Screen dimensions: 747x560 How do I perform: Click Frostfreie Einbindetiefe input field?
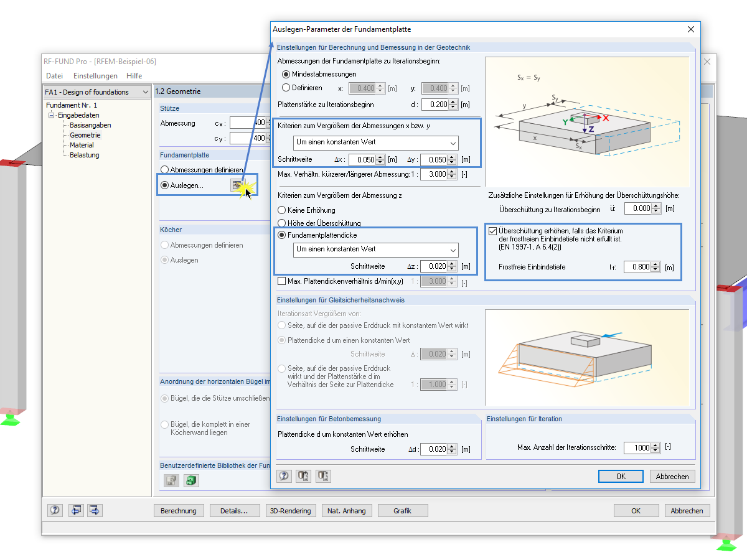637,268
